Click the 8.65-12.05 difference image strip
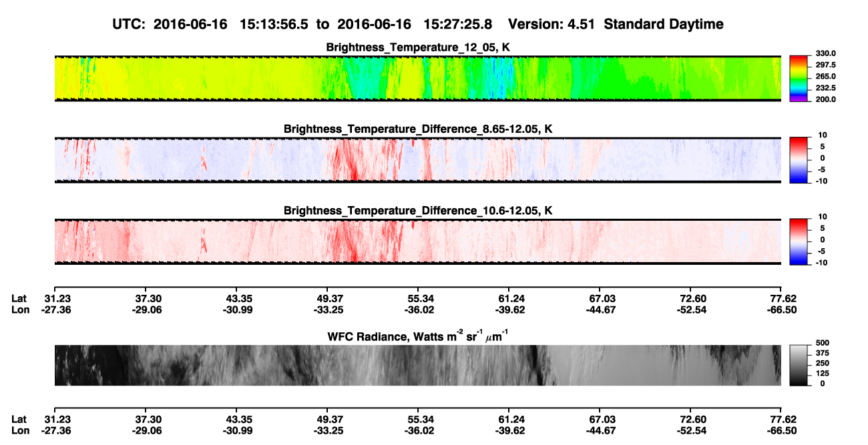Screen dimensions: 868x445 pyautogui.click(x=418, y=159)
